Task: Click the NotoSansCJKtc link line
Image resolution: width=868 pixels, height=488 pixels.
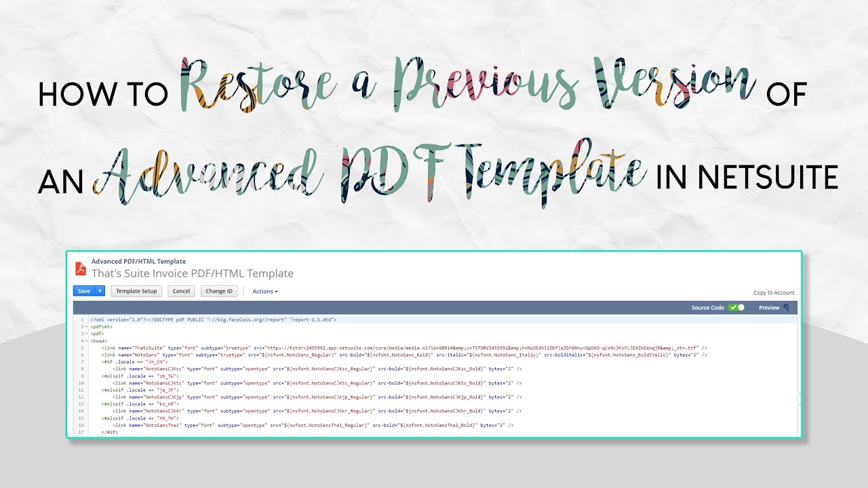Action: pyautogui.click(x=317, y=383)
